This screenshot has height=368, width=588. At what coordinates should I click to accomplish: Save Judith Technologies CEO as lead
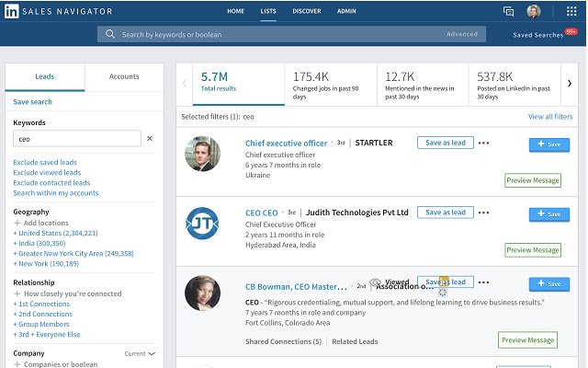pos(446,213)
